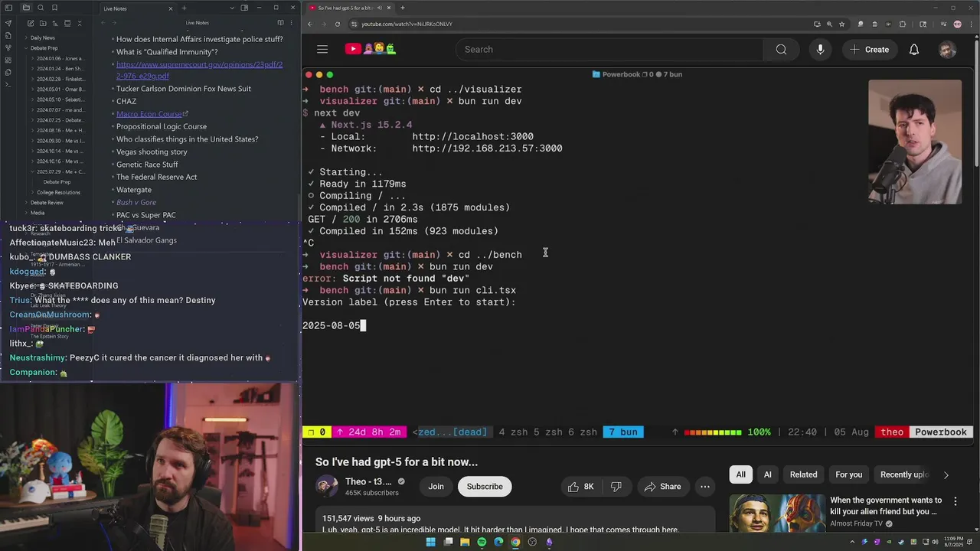
Task: Like the video showing 8K
Action: point(581,487)
